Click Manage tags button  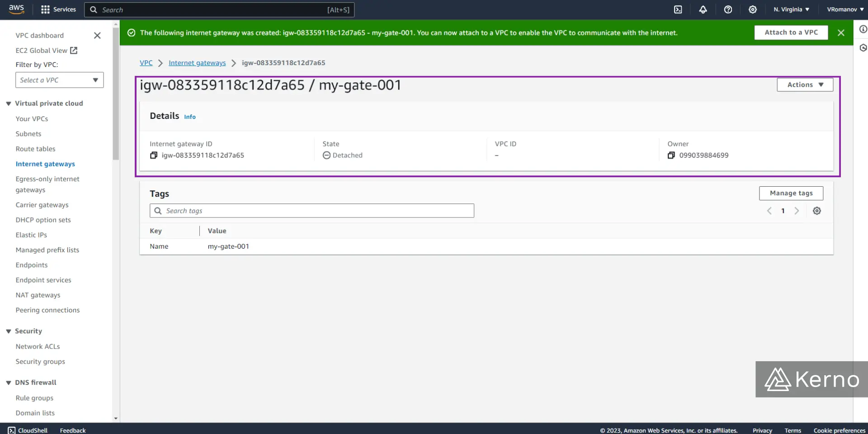point(791,193)
